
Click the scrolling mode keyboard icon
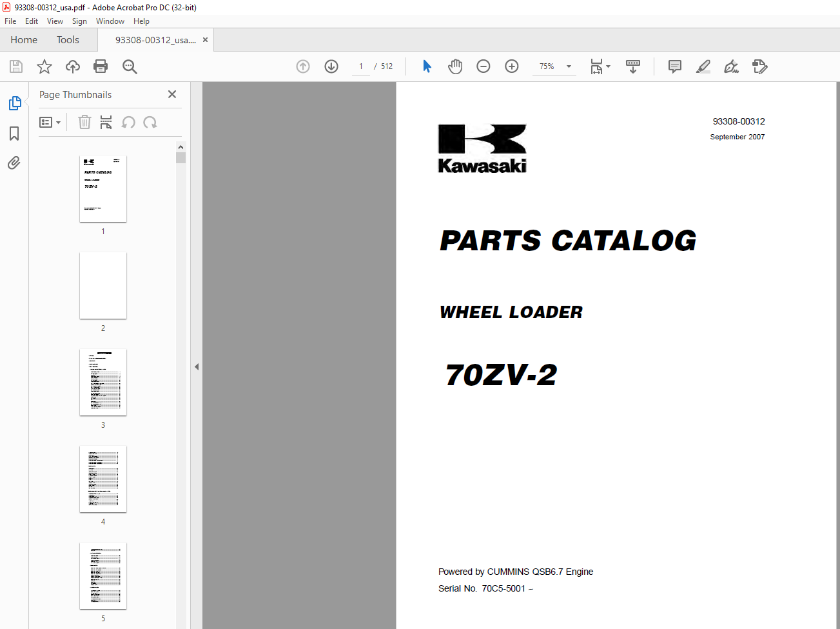coord(633,66)
